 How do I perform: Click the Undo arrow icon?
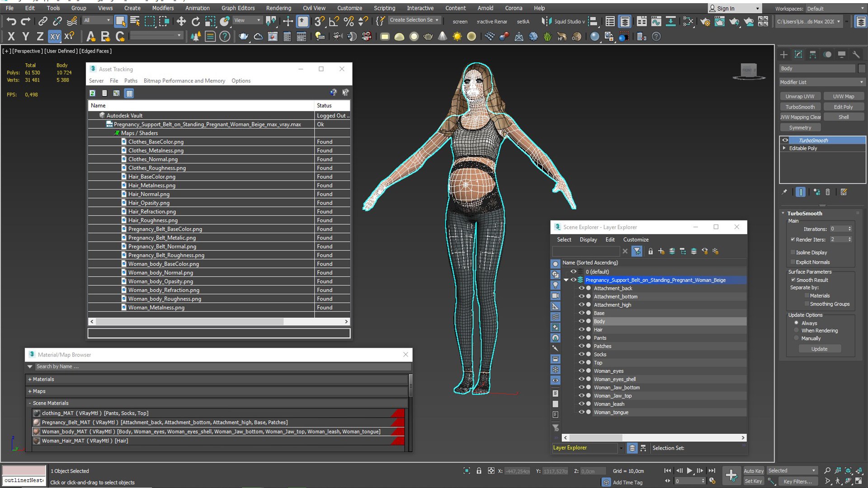(x=11, y=21)
